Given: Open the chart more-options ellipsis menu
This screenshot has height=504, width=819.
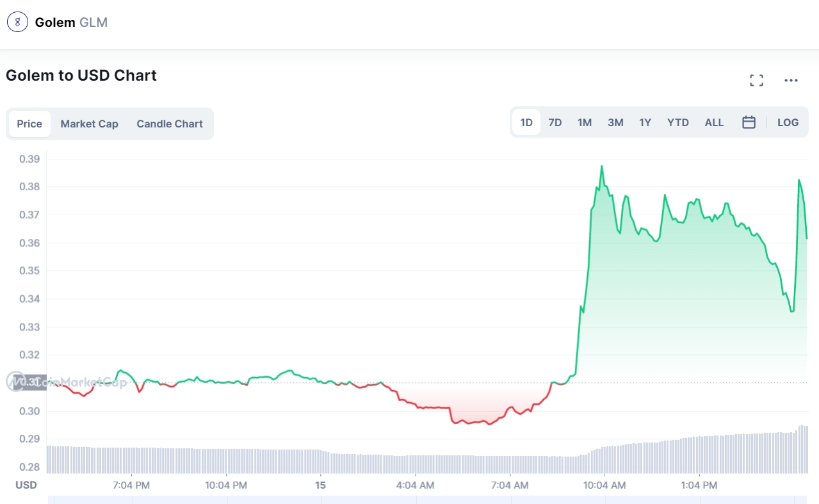Looking at the screenshot, I should click(x=791, y=81).
